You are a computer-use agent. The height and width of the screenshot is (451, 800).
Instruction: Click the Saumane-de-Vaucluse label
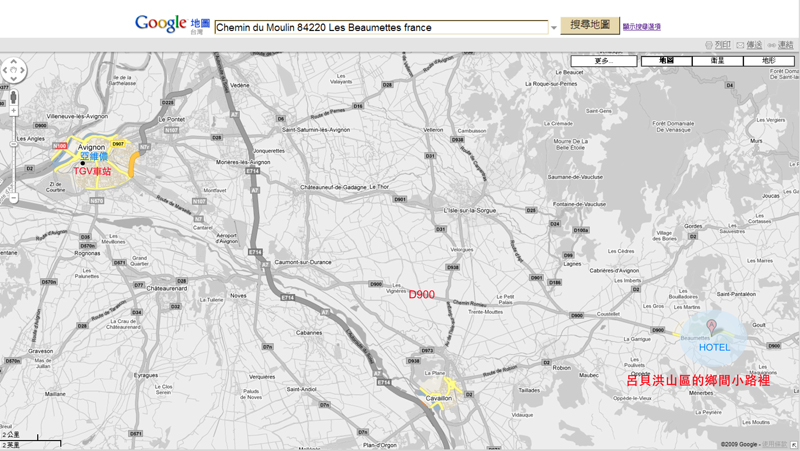pyautogui.click(x=575, y=177)
